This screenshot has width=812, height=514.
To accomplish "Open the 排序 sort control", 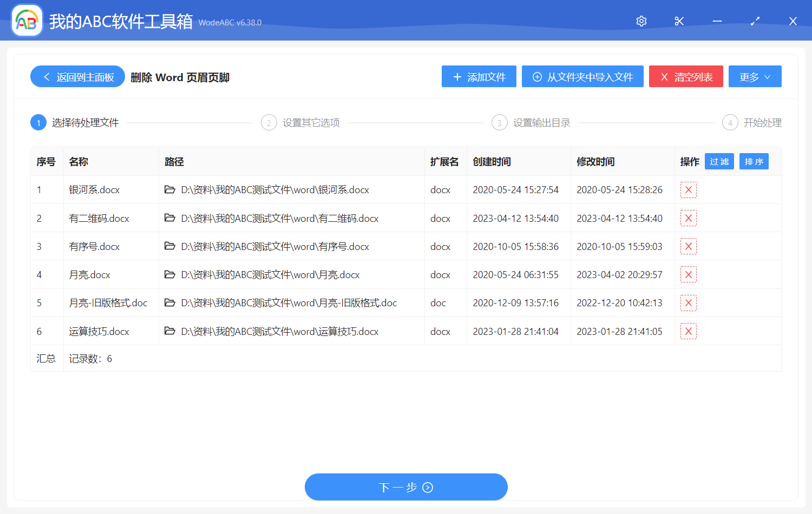I will 754,161.
